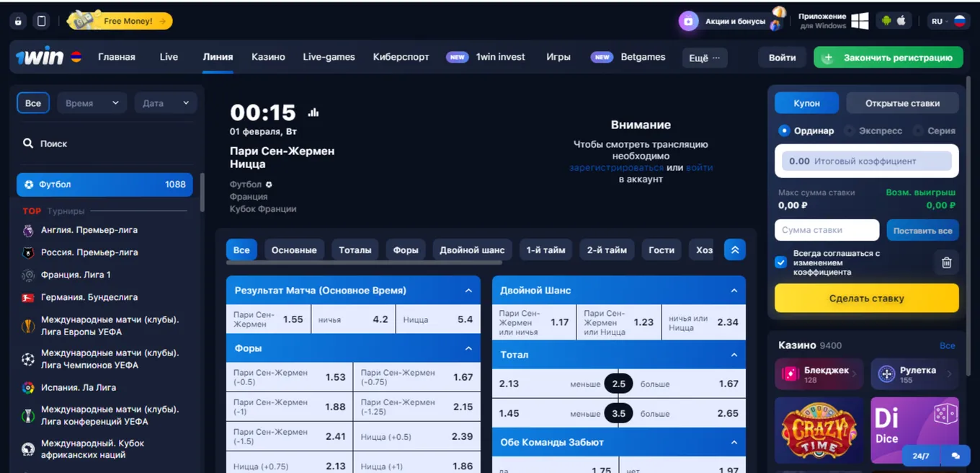Bet on ничья odds 4.2
This screenshot has height=473, width=980.
click(353, 319)
